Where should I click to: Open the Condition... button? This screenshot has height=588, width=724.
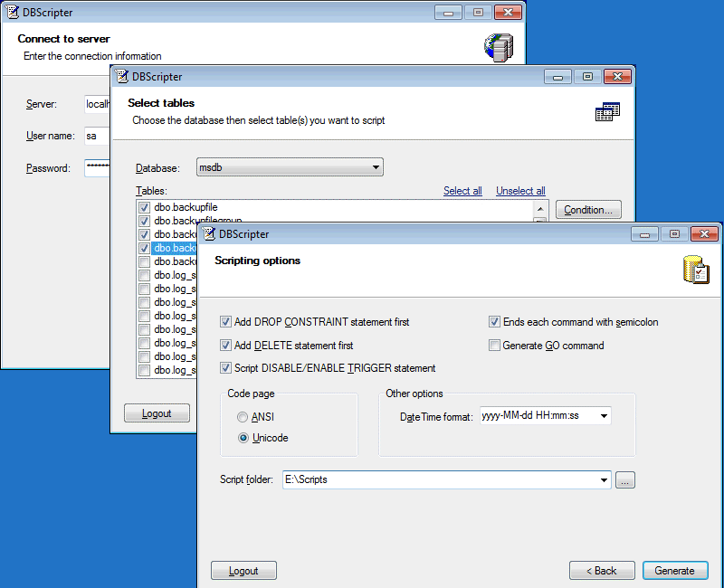[x=588, y=210]
